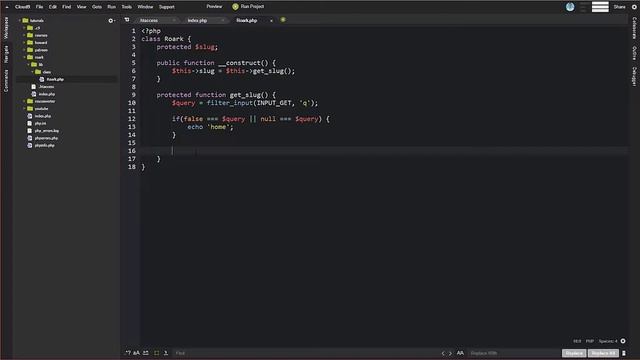The height and width of the screenshot is (360, 640).
Task: Toggle the Outline side panel
Action: pos(634,53)
